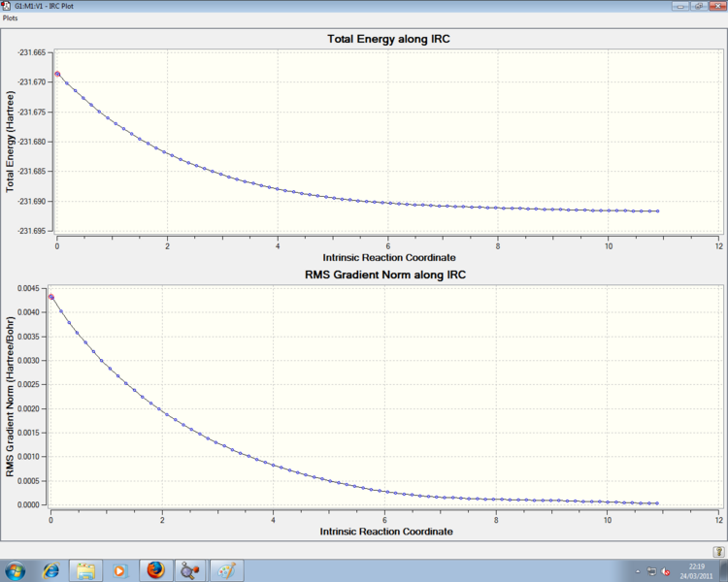The width and height of the screenshot is (728, 582).
Task: Switch to GaussView on the taskbar
Action: click(x=190, y=570)
